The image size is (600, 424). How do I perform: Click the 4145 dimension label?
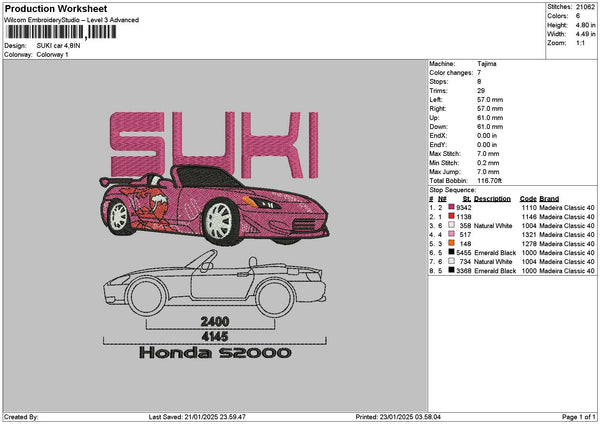[x=214, y=336]
